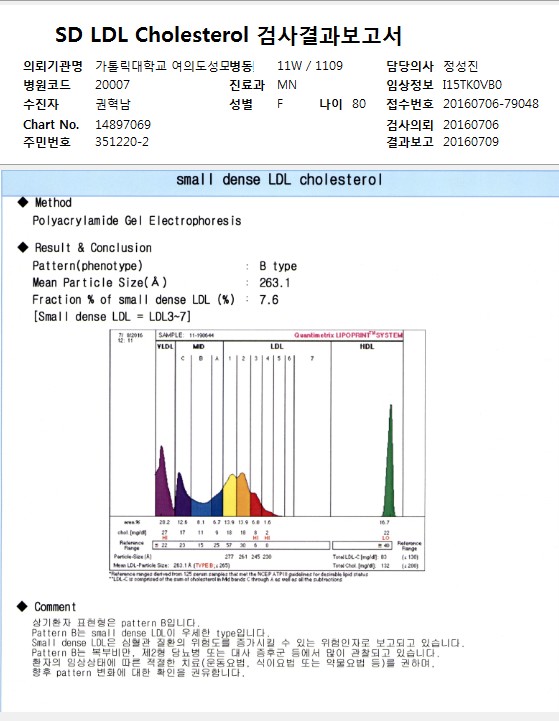Click the diamond bullet beside Result & Conclusion
This screenshot has width=559, height=721.
coord(23,247)
